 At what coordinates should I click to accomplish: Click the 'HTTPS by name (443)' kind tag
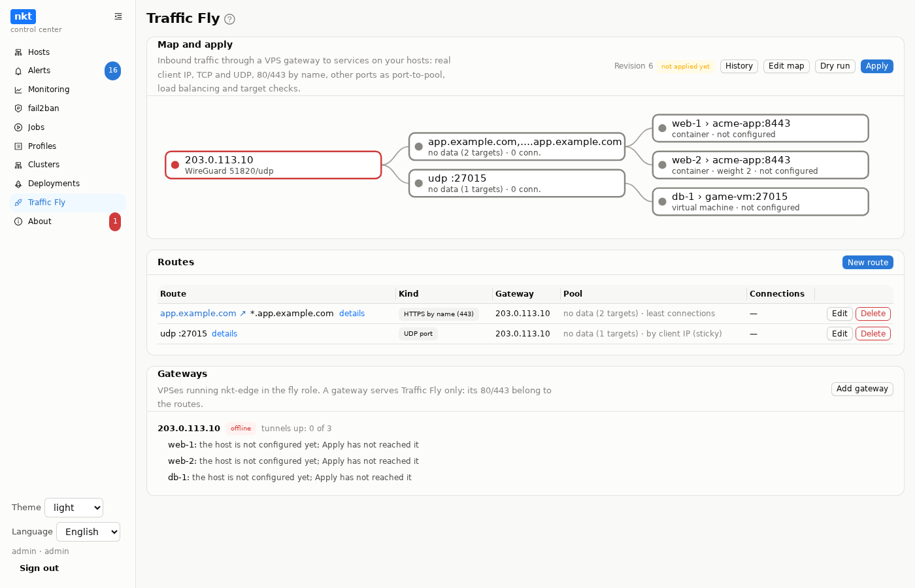(439, 314)
